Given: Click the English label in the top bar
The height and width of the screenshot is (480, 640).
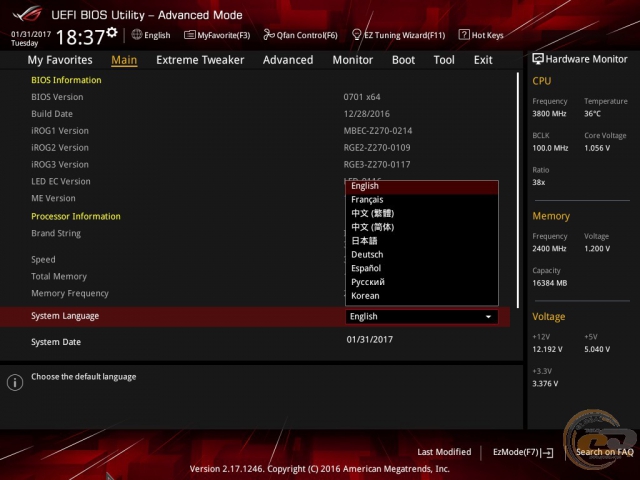Looking at the screenshot, I should coord(157,35).
